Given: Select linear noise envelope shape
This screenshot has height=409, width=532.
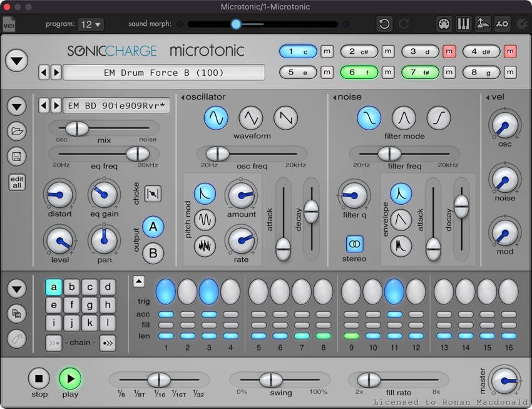Looking at the screenshot, I should [401, 220].
